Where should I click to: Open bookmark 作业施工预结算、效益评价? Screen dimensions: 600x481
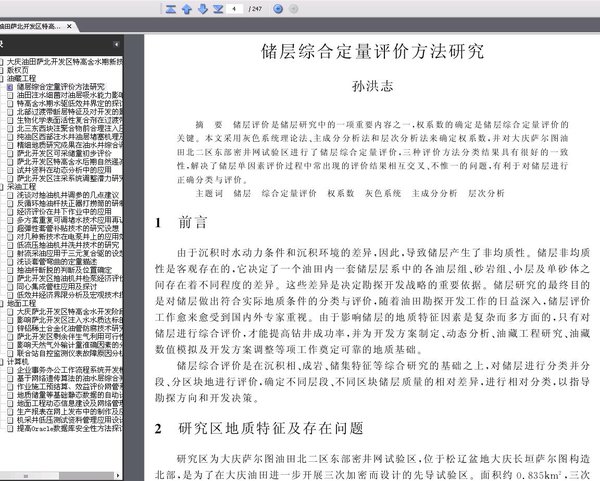pos(70,386)
